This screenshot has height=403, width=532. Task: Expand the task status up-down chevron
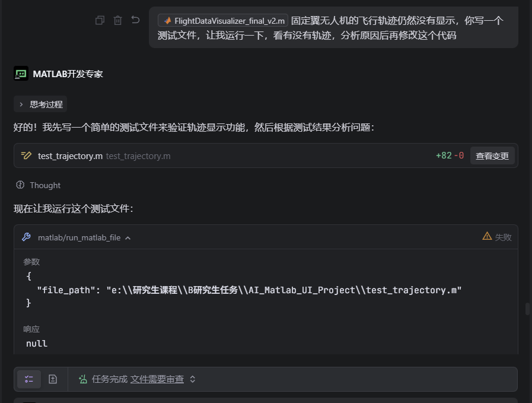(193, 379)
